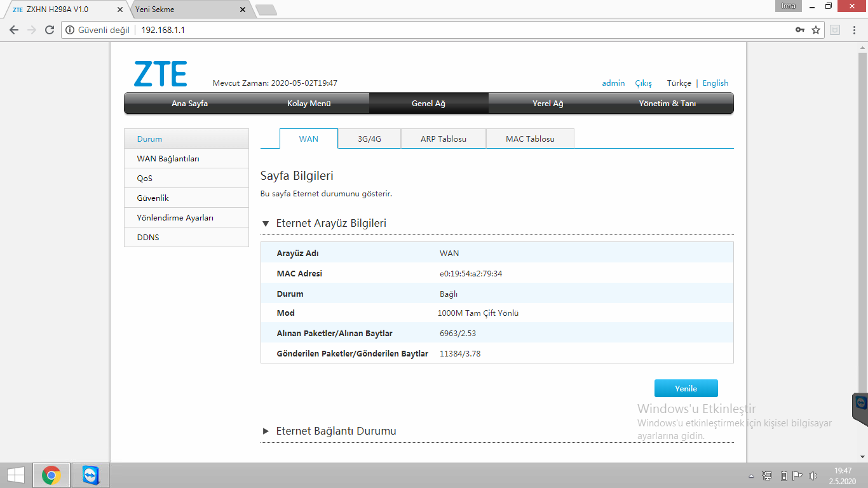Go back using the browser back arrow
Viewport: 868px width, 488px height.
point(14,30)
